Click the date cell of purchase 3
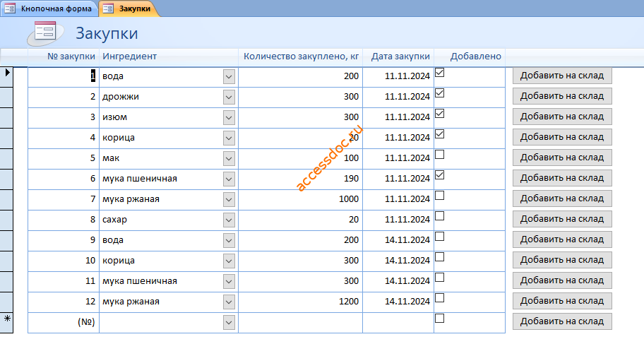 (x=398, y=117)
